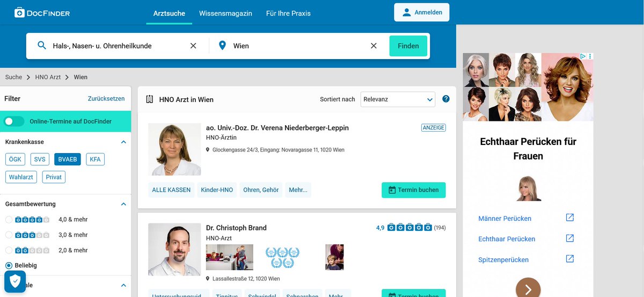Click the DocFinder logo
The image size is (644, 297).
click(42, 12)
